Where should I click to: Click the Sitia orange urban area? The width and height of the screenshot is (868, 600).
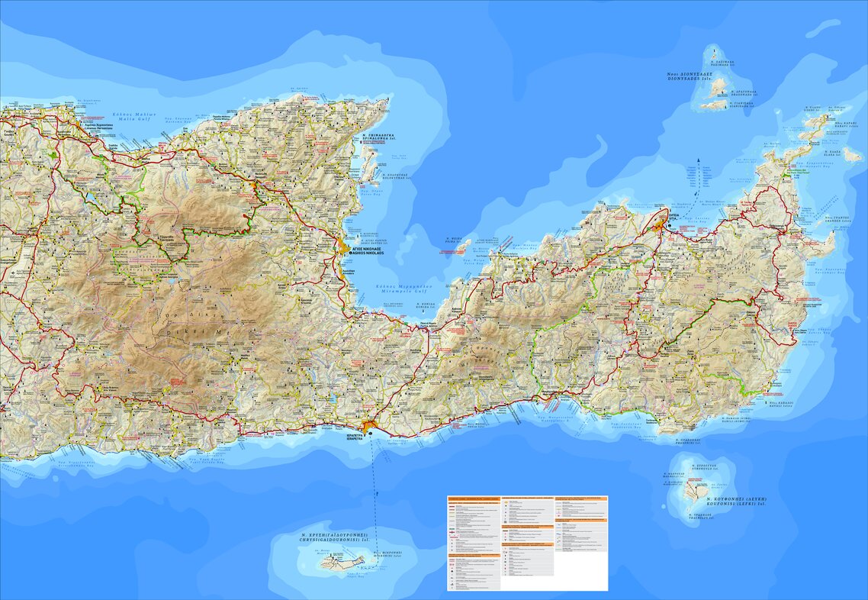coord(660,225)
